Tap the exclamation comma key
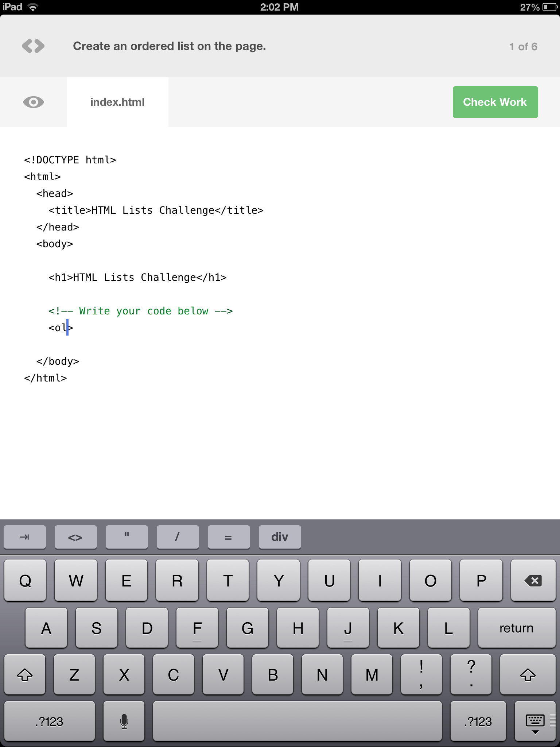 pyautogui.click(x=421, y=675)
